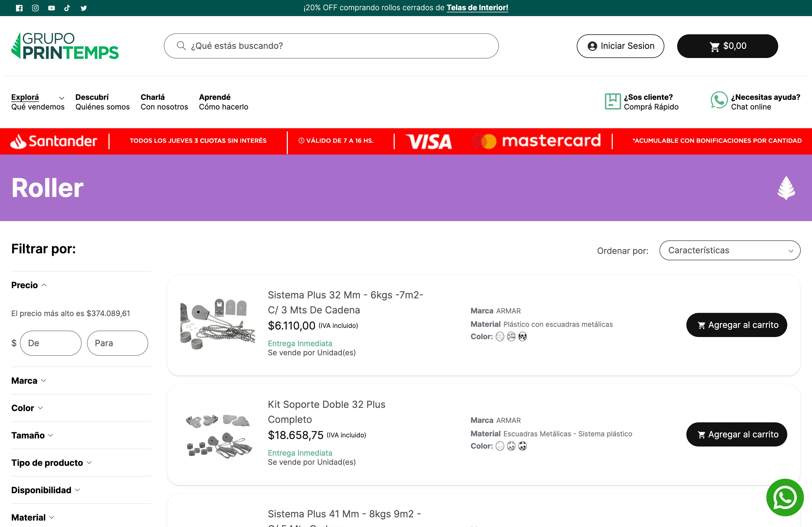Click the shopping cart showing $0,00

[727, 46]
